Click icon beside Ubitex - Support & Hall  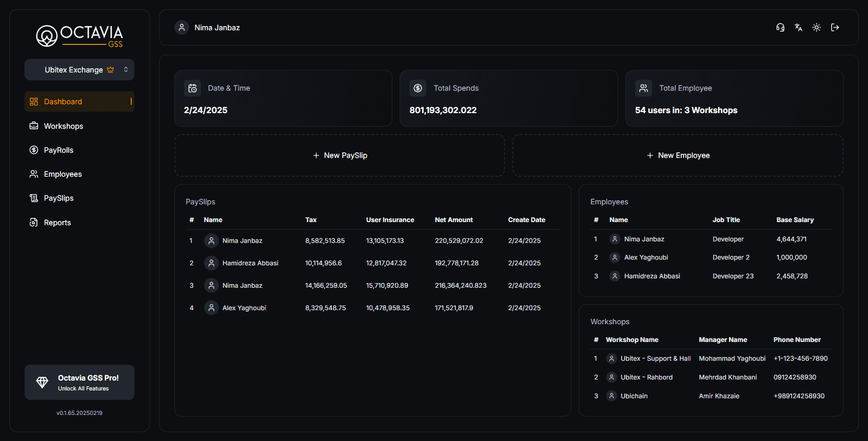pyautogui.click(x=612, y=359)
